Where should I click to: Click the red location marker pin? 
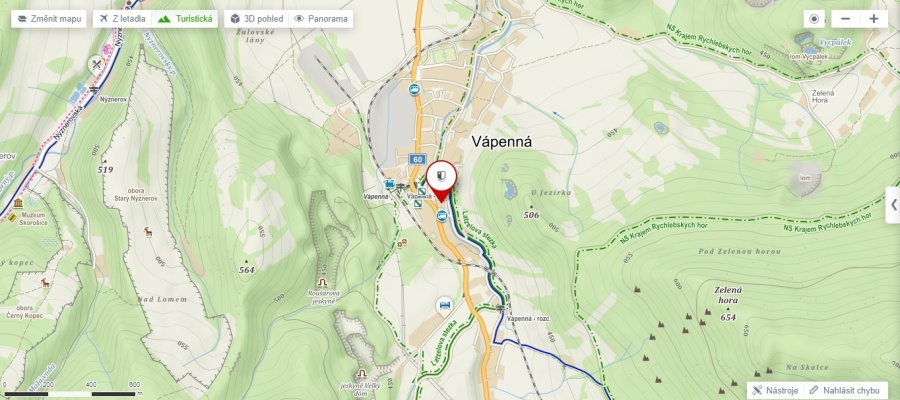click(x=441, y=181)
